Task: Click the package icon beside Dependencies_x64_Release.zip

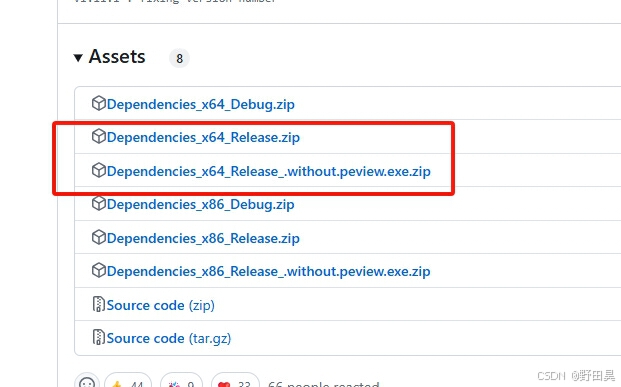Action: 99,136
